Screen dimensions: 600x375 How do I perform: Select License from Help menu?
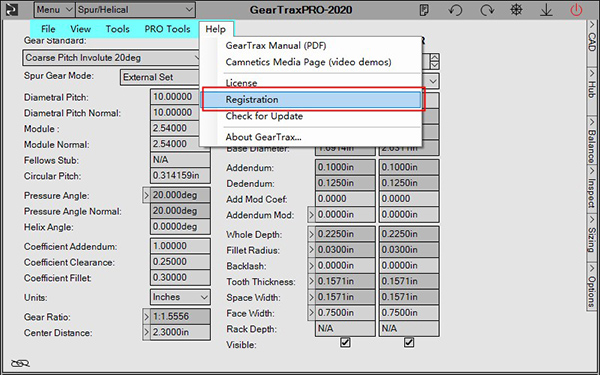[241, 83]
